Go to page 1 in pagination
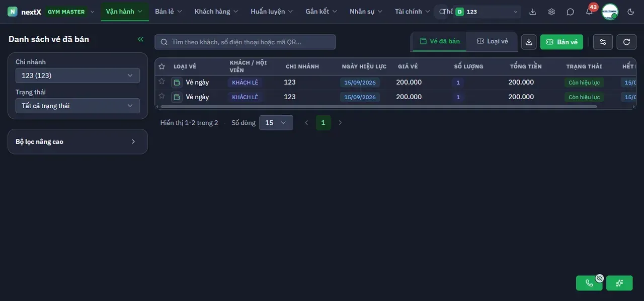Viewport: 644px width, 301px height. pos(323,123)
